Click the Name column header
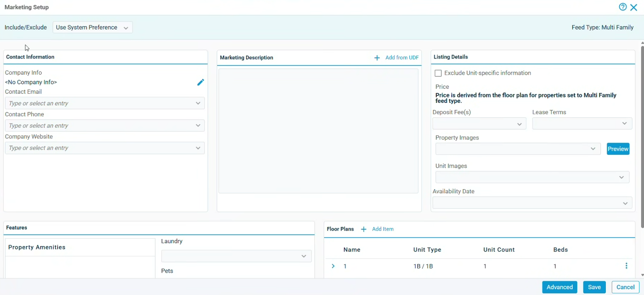The width and height of the screenshot is (644, 295). pos(352,250)
